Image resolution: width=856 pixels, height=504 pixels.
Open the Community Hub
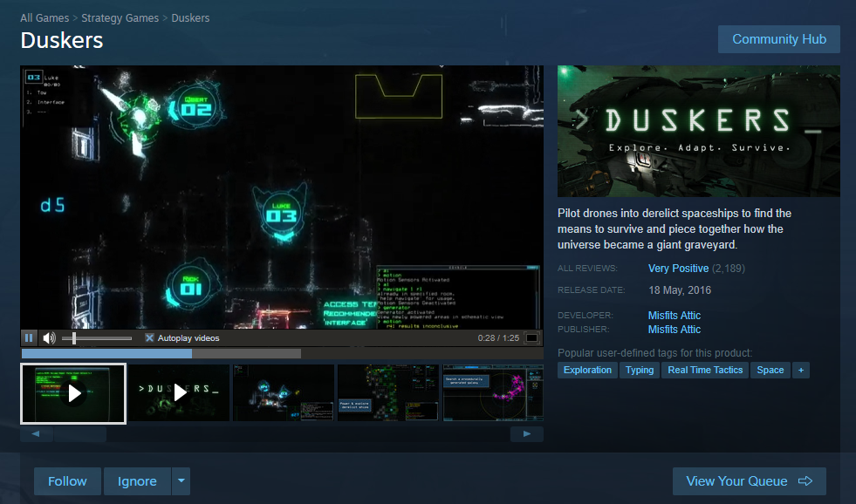[779, 39]
